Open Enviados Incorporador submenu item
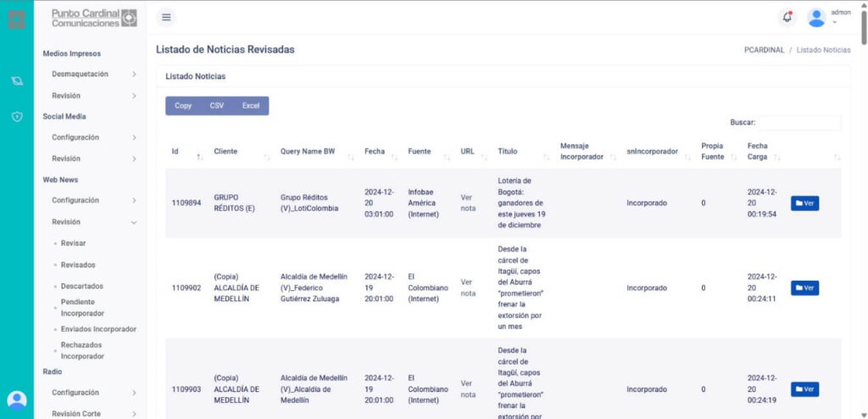Screen dimensions: 868x419 click(98, 329)
